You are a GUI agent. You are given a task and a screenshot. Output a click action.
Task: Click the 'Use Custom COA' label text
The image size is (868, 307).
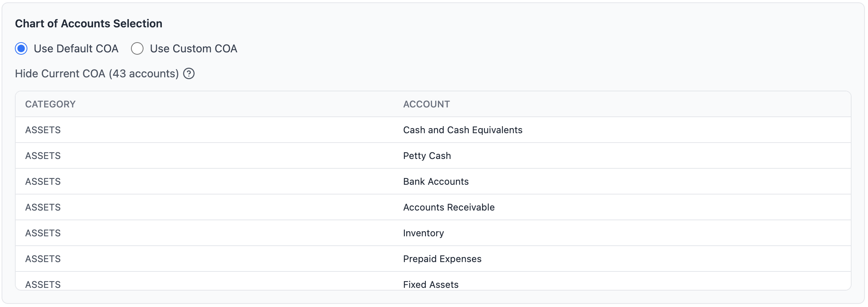pos(193,48)
